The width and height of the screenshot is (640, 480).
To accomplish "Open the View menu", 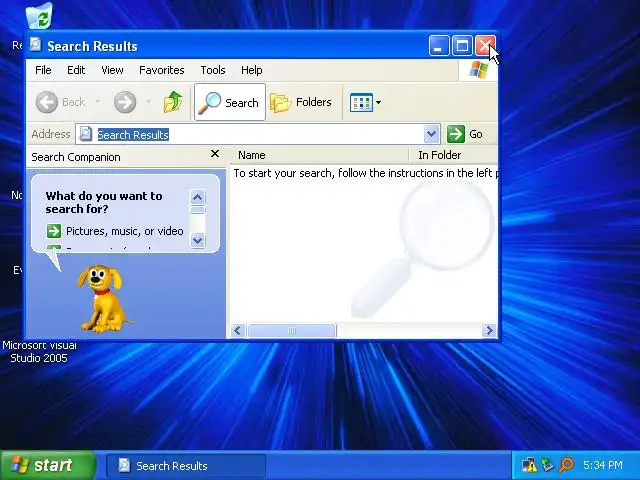I will (112, 70).
